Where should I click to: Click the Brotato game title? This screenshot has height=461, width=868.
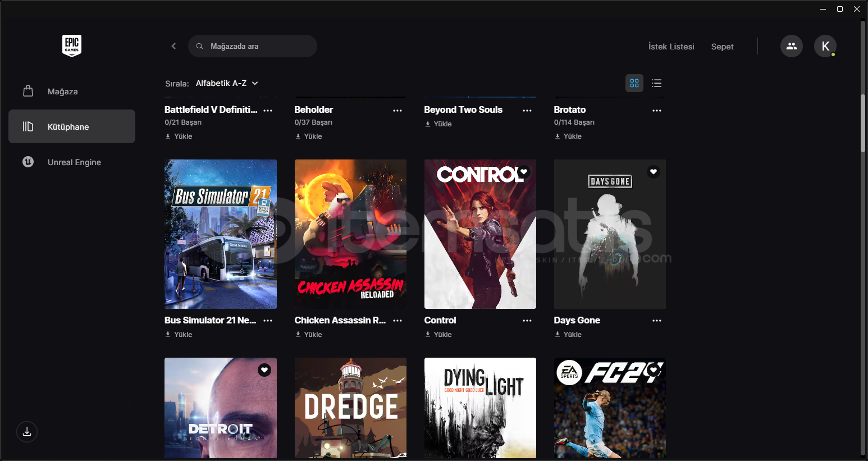(x=570, y=109)
